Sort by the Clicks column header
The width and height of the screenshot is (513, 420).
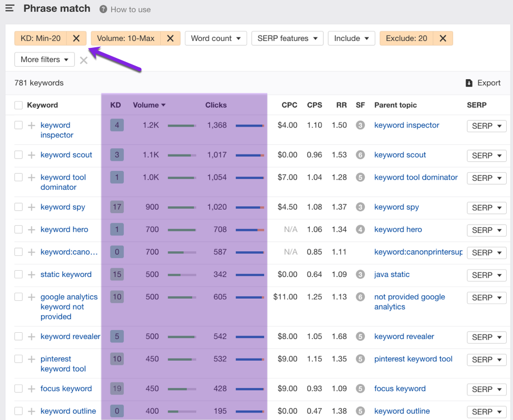216,105
